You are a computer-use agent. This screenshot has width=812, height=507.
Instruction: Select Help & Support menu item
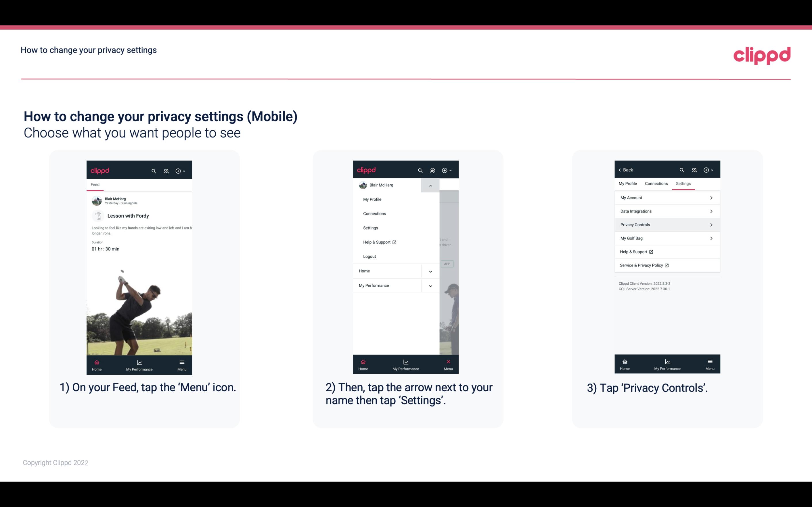click(x=379, y=241)
